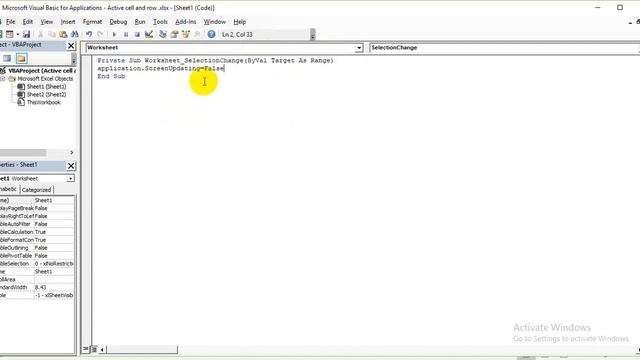Select Sheet2 (Sheet2) in project tree

pyautogui.click(x=46, y=94)
